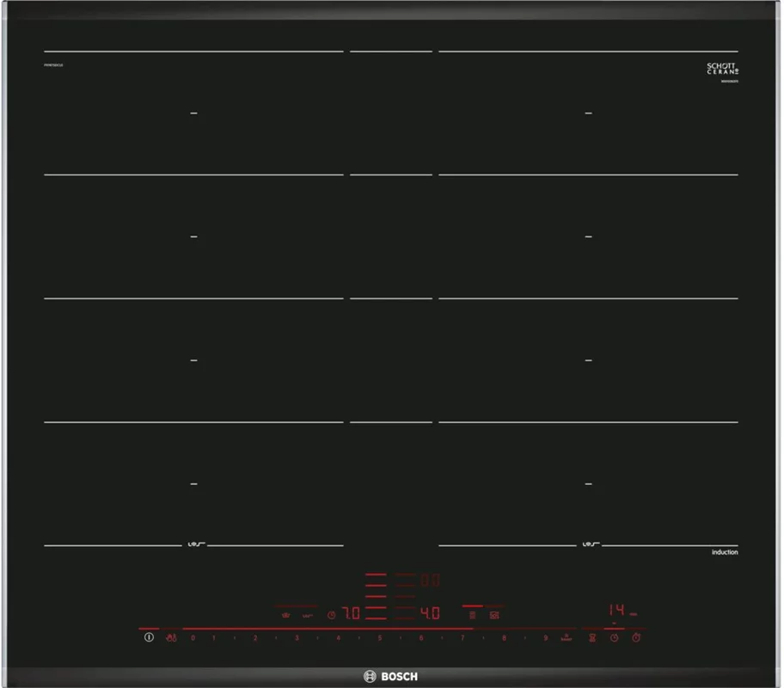
Task: Select the zone showing 0.0
Action: (430, 581)
